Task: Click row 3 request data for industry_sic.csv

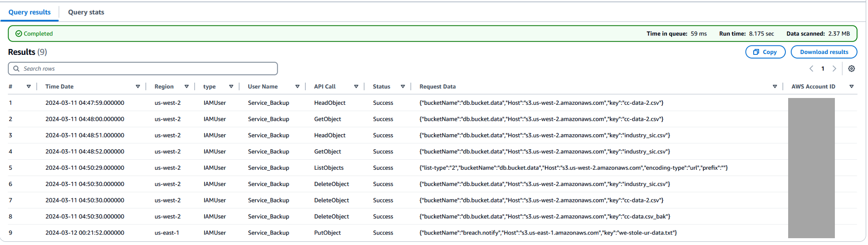Action: click(545, 136)
